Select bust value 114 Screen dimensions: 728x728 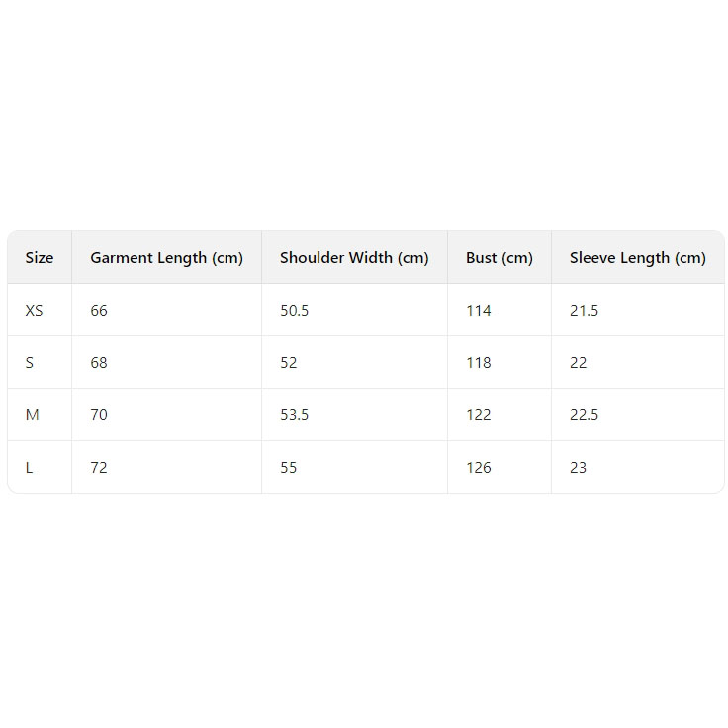[x=479, y=311]
